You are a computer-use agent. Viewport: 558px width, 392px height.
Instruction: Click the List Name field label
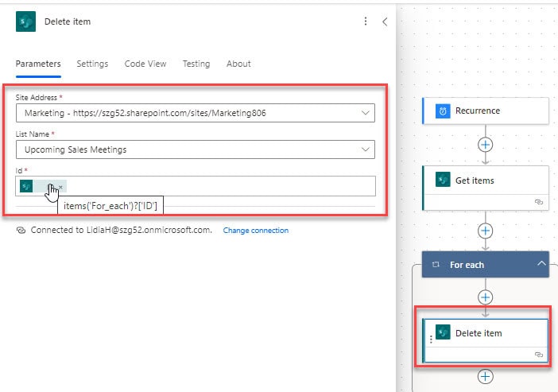33,134
